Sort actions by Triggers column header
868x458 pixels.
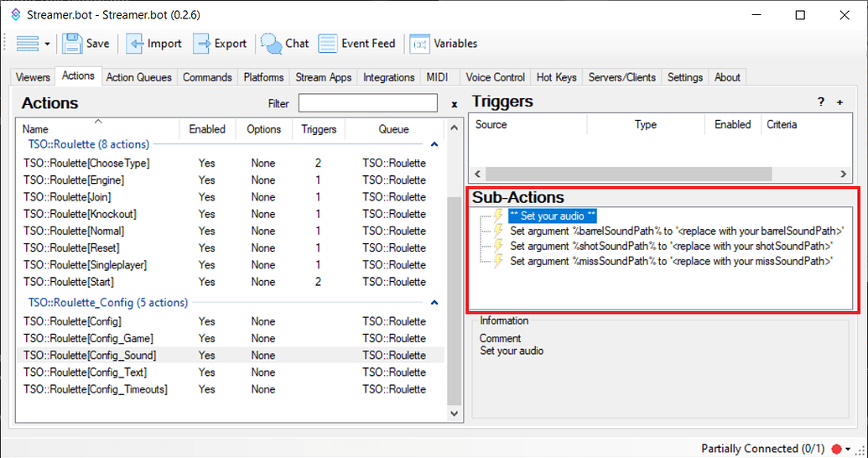(319, 129)
